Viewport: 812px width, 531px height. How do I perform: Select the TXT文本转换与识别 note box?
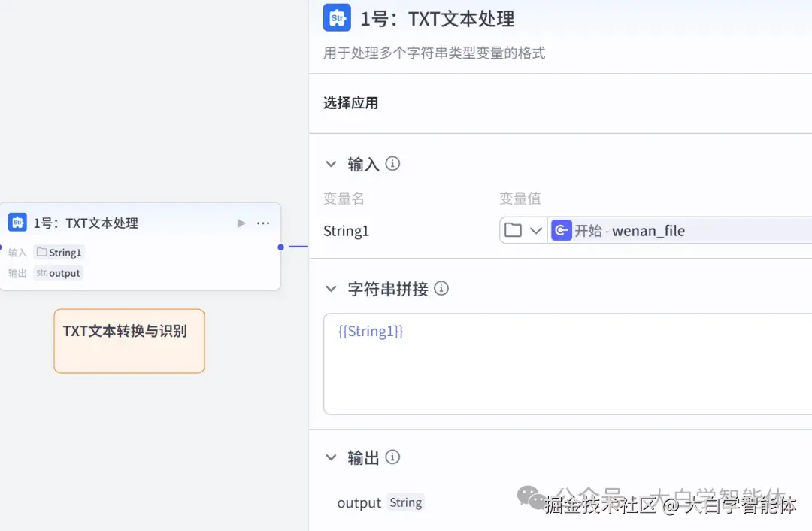coord(129,340)
